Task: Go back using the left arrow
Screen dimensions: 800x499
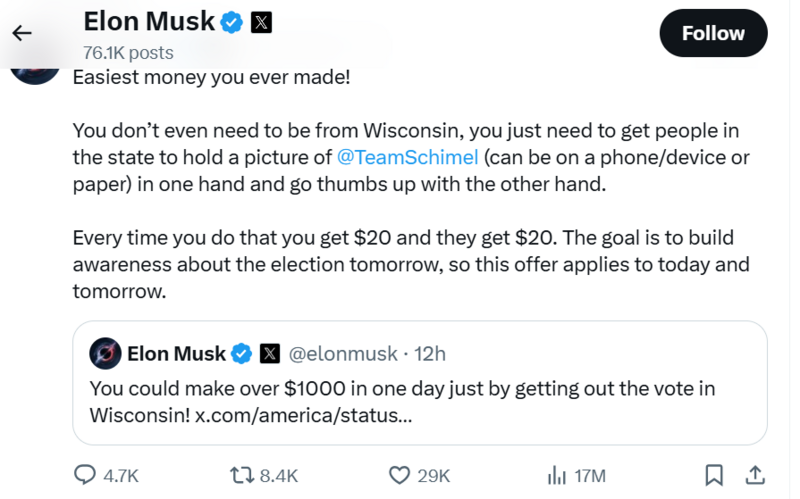Action: tap(21, 33)
